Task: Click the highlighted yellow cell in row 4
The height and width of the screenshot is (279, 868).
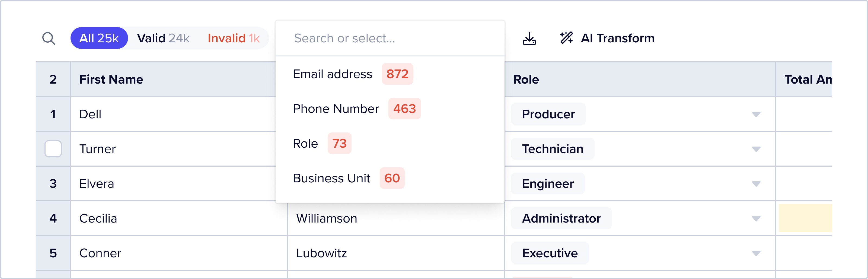Action: 805,218
